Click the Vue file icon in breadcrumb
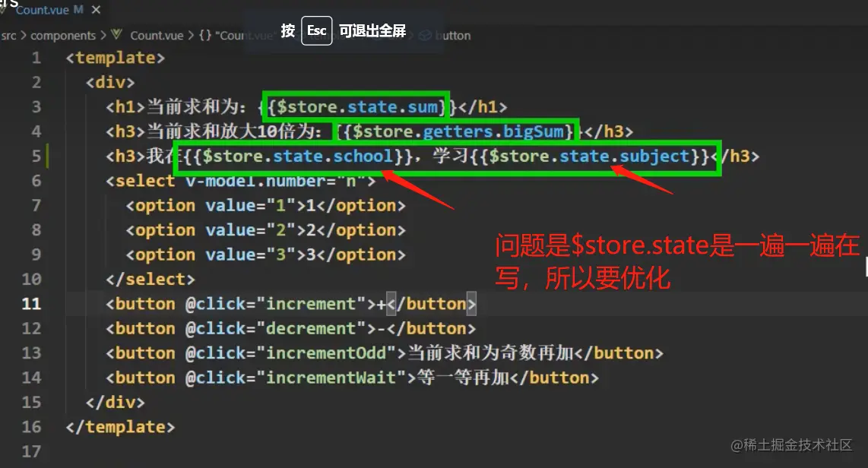This screenshot has width=868, height=468. coord(116,35)
